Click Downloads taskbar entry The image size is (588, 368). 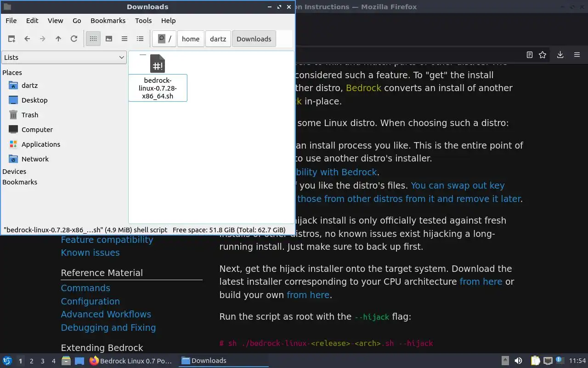223,361
